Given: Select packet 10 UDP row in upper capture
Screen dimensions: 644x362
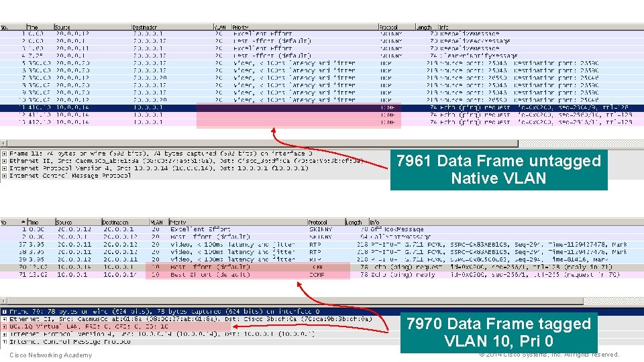Looking at the screenshot, I should [x=322, y=100].
